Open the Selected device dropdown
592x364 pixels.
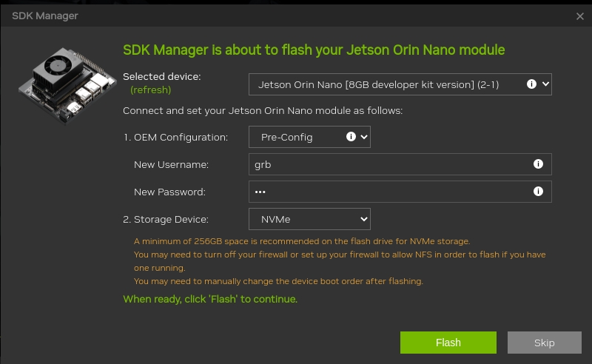pos(400,84)
